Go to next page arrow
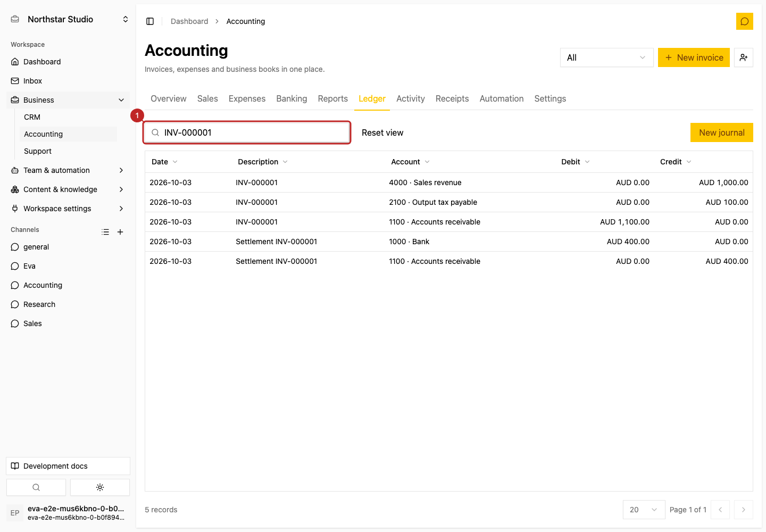The image size is (766, 532). pos(744,510)
